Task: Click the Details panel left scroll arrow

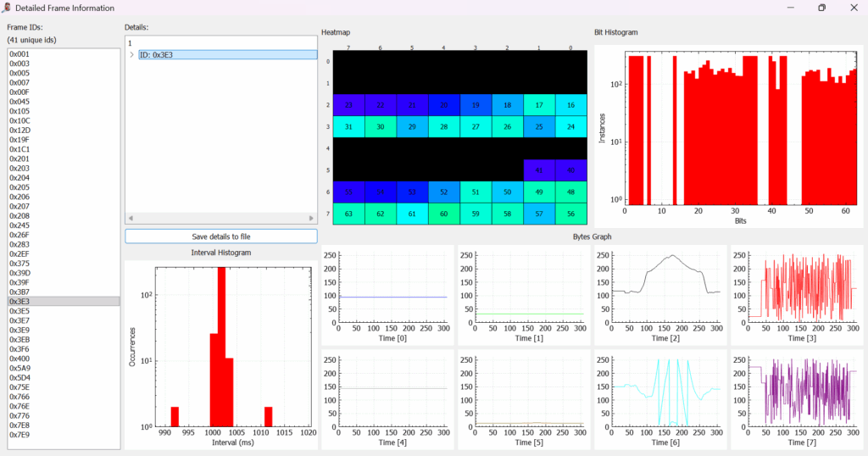Action: click(131, 219)
